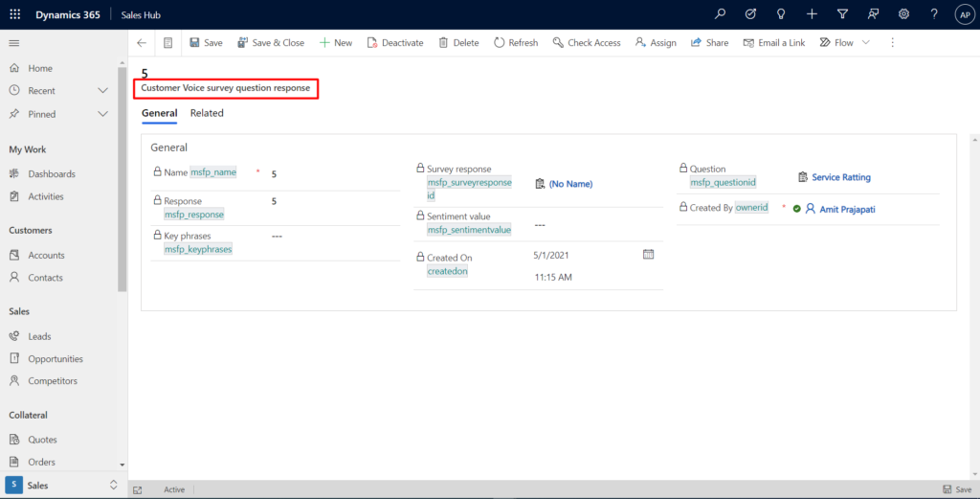Share this record
The width and height of the screenshot is (980, 499).
[709, 42]
